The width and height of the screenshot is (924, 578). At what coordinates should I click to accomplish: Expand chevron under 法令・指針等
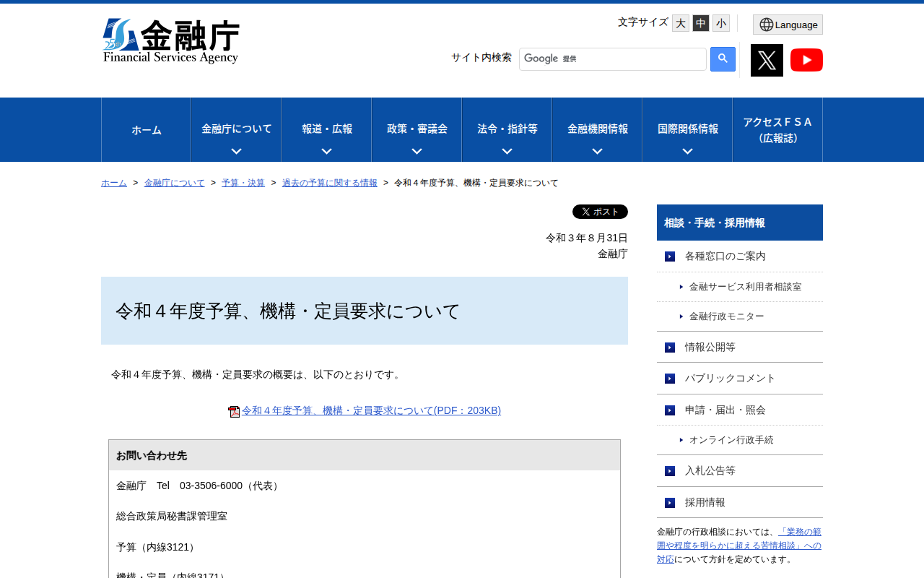click(x=507, y=151)
